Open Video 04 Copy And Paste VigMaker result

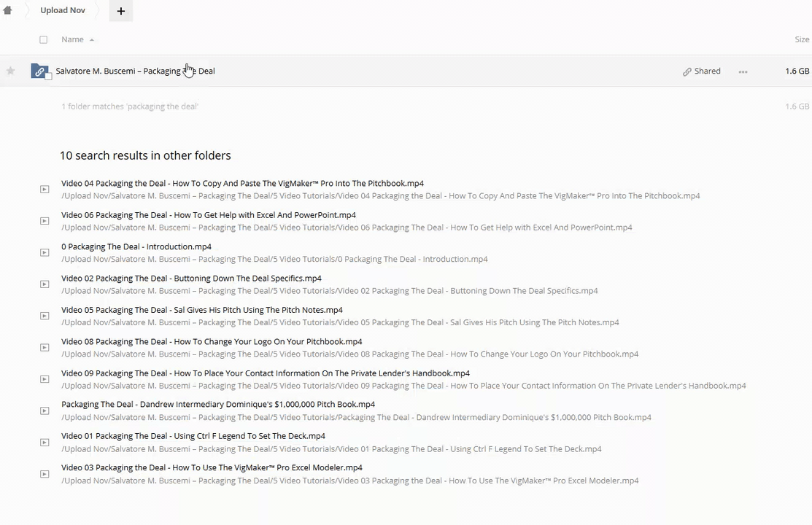coord(242,184)
